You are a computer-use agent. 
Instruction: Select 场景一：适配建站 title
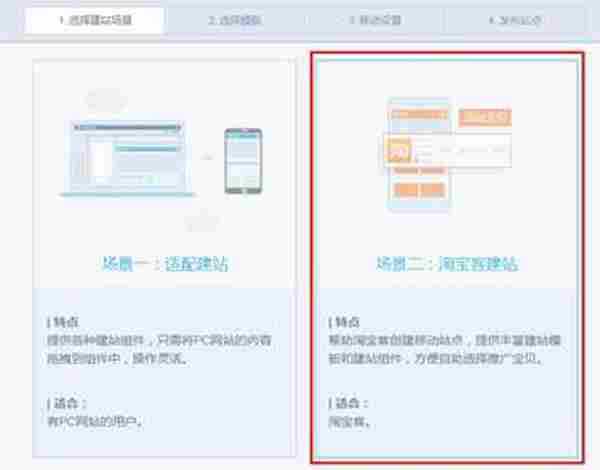pos(165,264)
